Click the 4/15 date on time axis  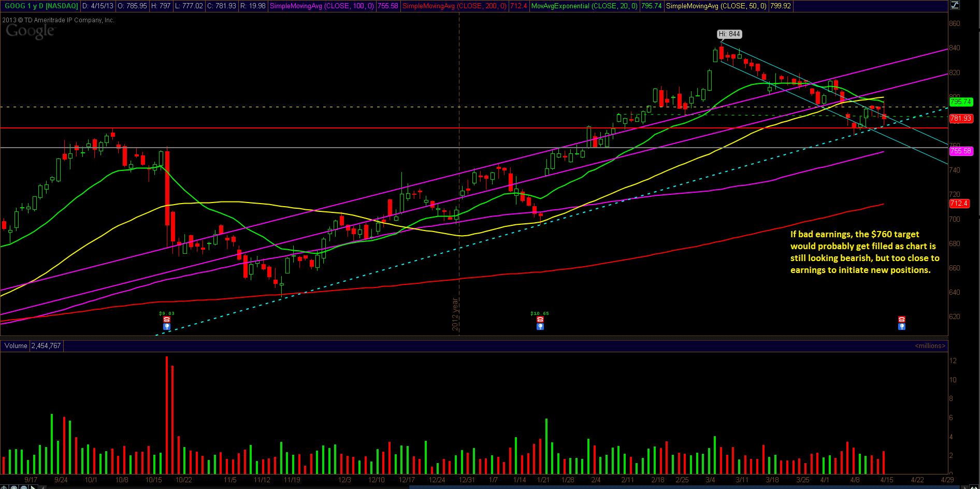(886, 480)
